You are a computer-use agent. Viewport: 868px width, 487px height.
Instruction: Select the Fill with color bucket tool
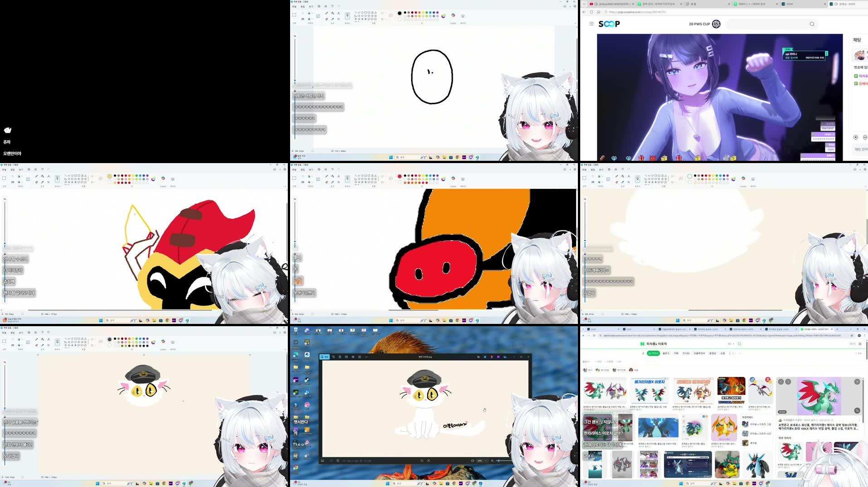(332, 14)
